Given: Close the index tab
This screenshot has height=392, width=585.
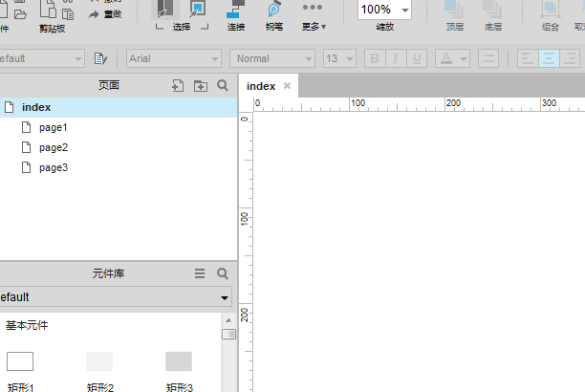Looking at the screenshot, I should click(x=287, y=85).
